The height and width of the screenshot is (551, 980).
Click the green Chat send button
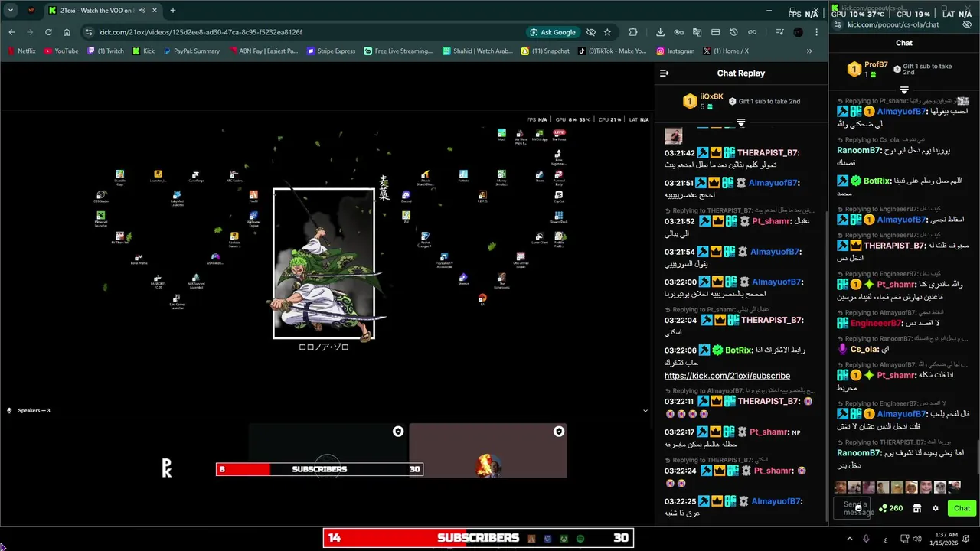tap(962, 508)
